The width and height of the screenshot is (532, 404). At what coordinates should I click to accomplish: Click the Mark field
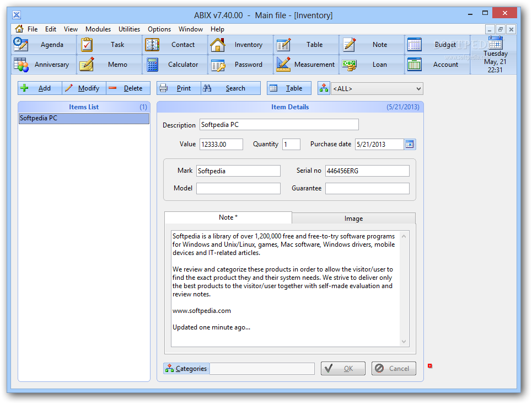click(x=238, y=171)
